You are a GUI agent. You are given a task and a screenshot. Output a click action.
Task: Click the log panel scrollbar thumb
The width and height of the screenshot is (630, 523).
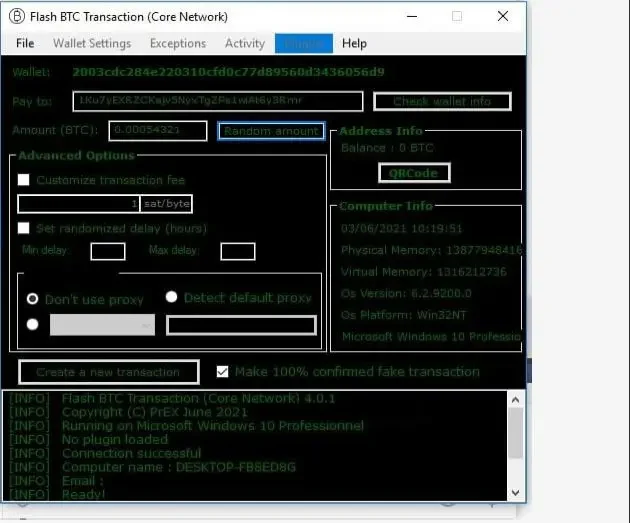click(515, 433)
